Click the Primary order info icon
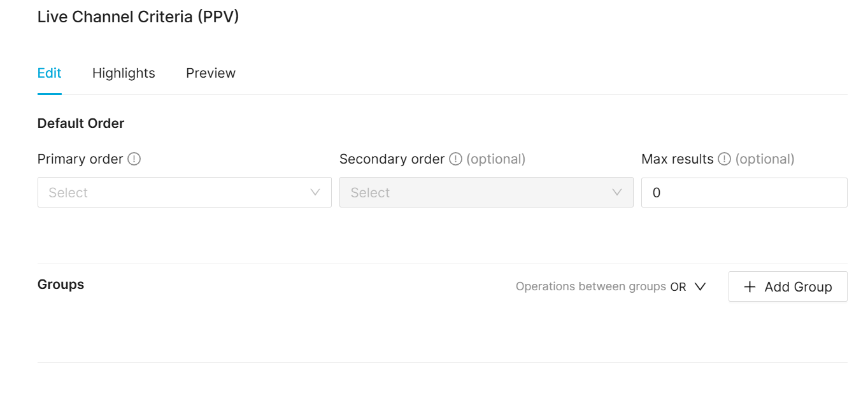The width and height of the screenshot is (868, 394). click(134, 159)
